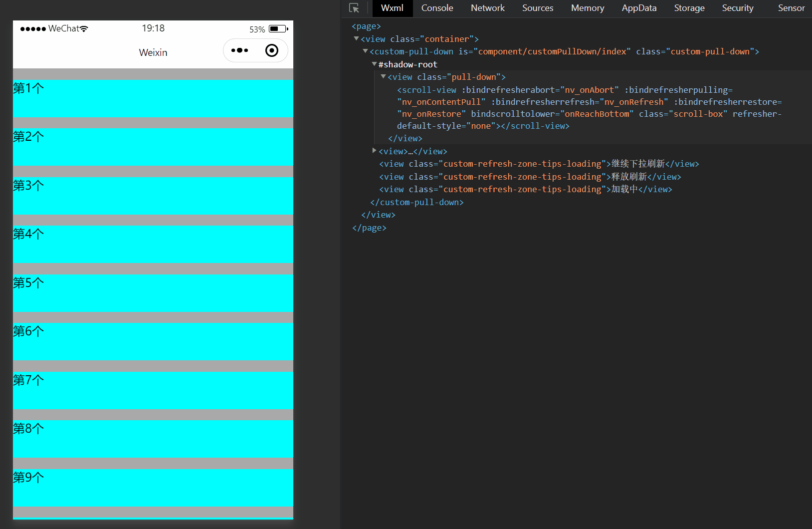Open the Sensor tab
Viewport: 812px width, 529px height.
tap(791, 8)
